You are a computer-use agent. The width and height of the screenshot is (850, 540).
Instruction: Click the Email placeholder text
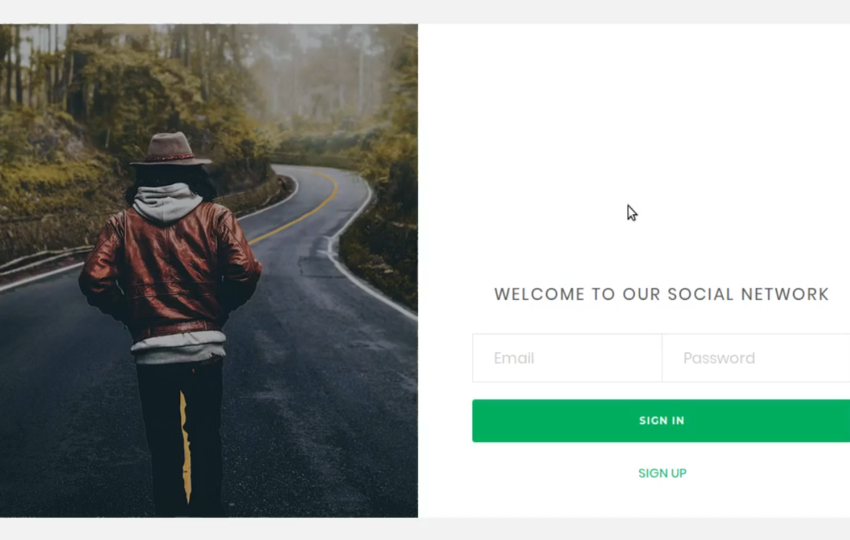[x=514, y=358]
